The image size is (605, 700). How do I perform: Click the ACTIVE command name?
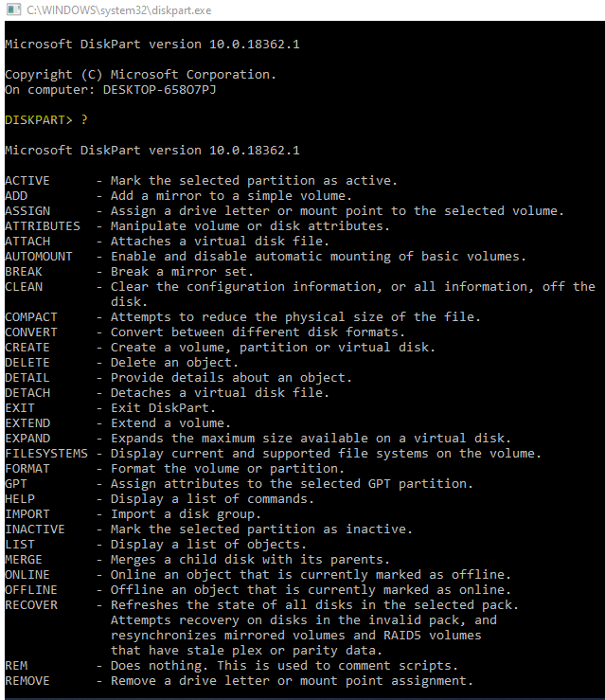pyautogui.click(x=27, y=181)
